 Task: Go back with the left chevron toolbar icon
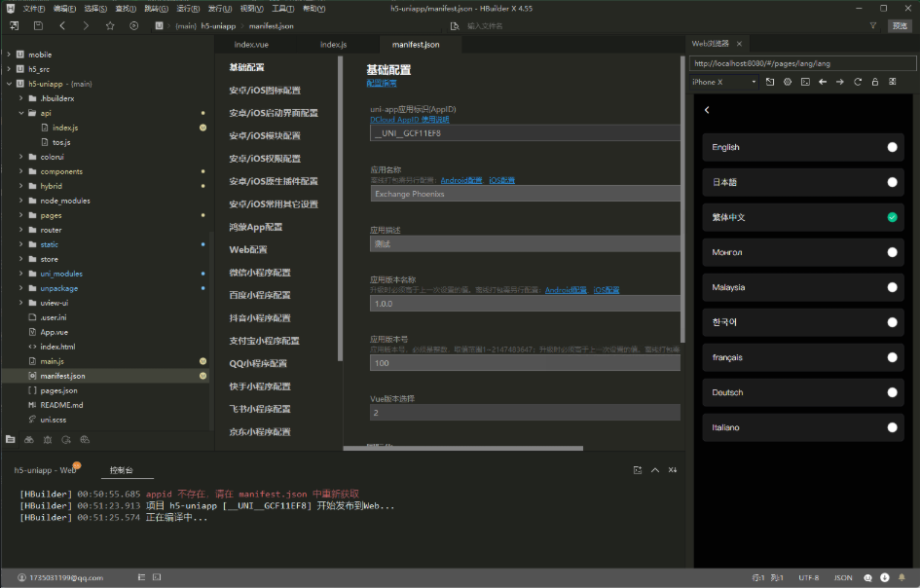pyautogui.click(x=62, y=26)
